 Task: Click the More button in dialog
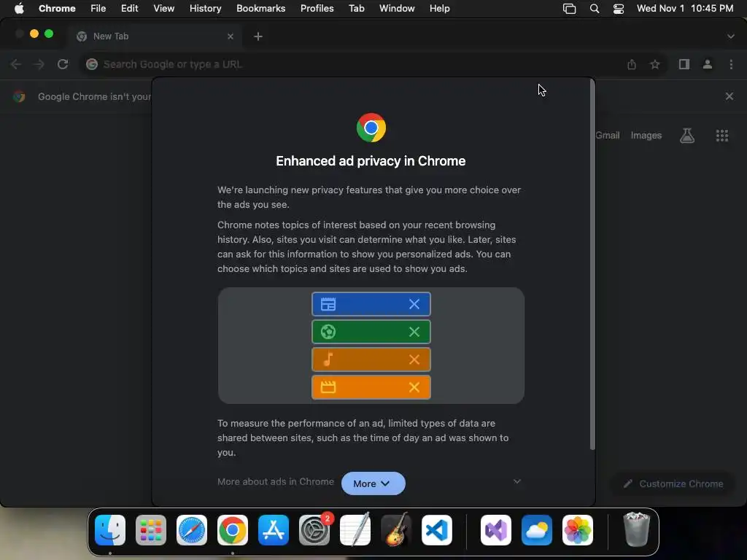(x=373, y=483)
